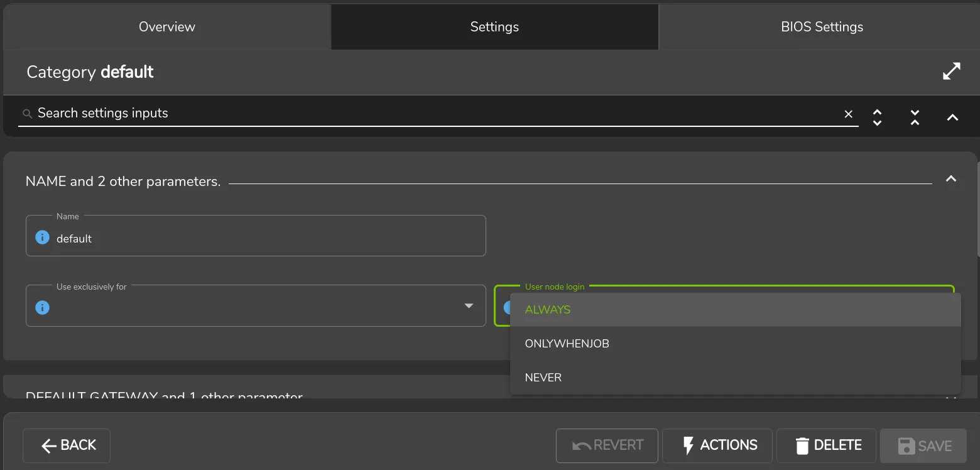The height and width of the screenshot is (470, 980).
Task: Click the DELETE button
Action: (x=827, y=445)
